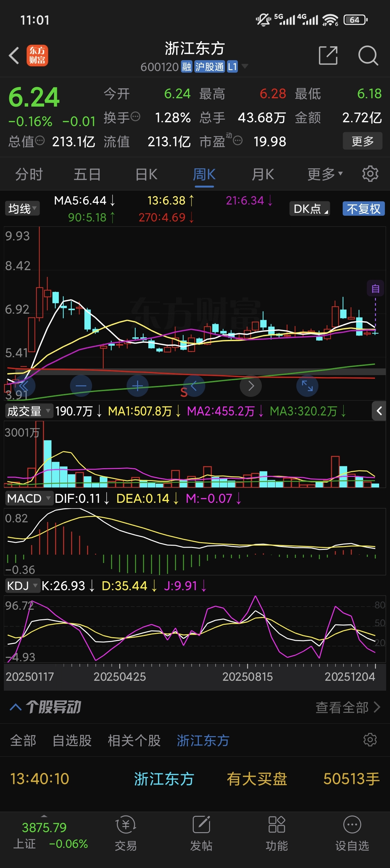Open 上证 index ticker
Viewport: 390px width, 868px height.
pyautogui.click(x=51, y=835)
